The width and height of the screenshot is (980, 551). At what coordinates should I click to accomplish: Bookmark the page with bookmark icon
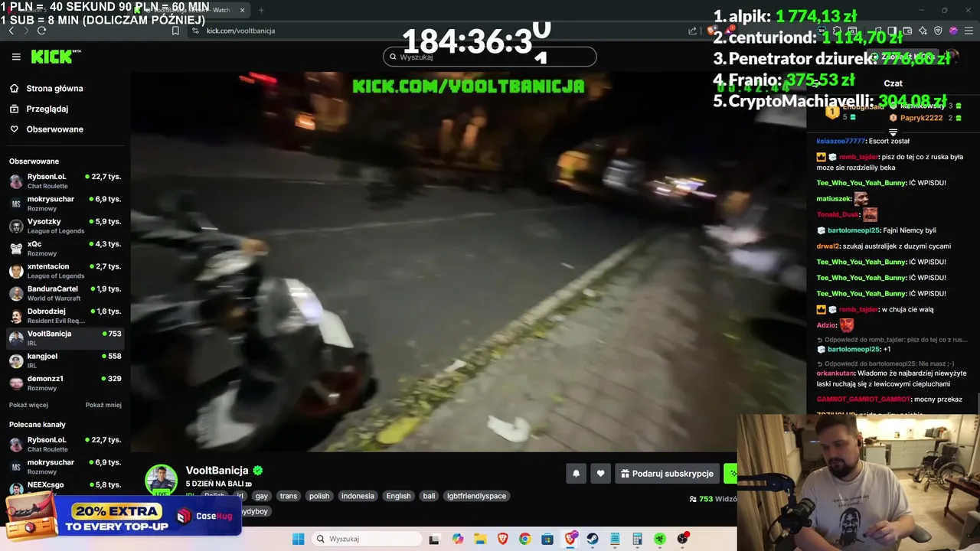175,31
